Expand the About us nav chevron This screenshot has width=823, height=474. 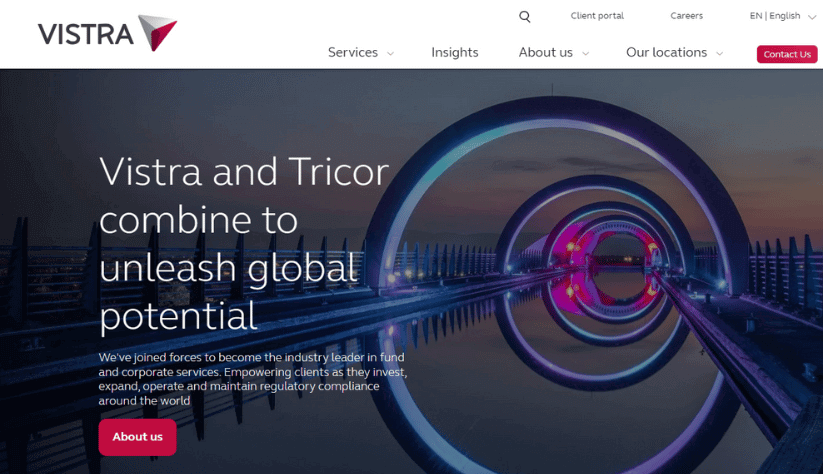[x=585, y=54]
